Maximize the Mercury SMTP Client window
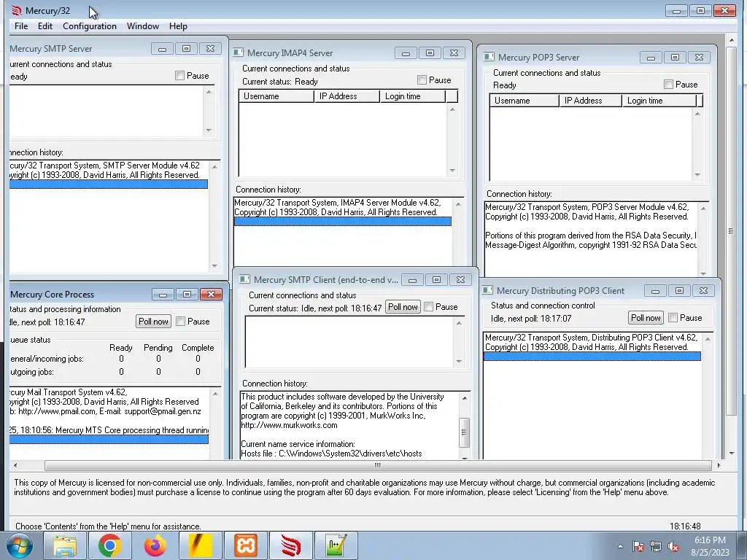 tap(436, 279)
